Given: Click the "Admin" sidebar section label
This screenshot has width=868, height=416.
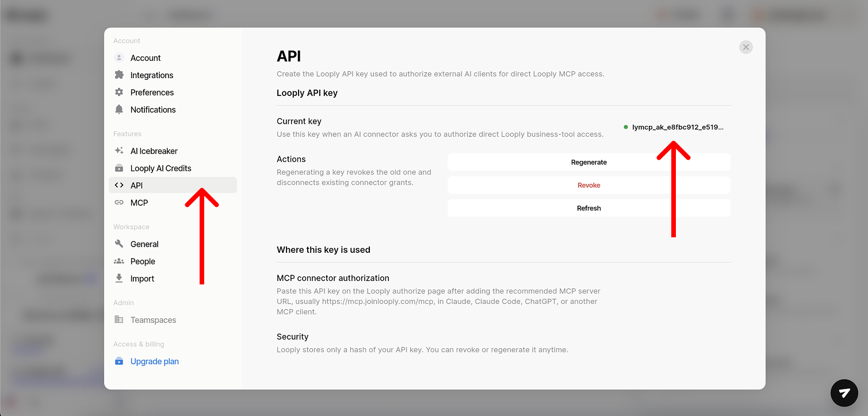Looking at the screenshot, I should click(124, 303).
